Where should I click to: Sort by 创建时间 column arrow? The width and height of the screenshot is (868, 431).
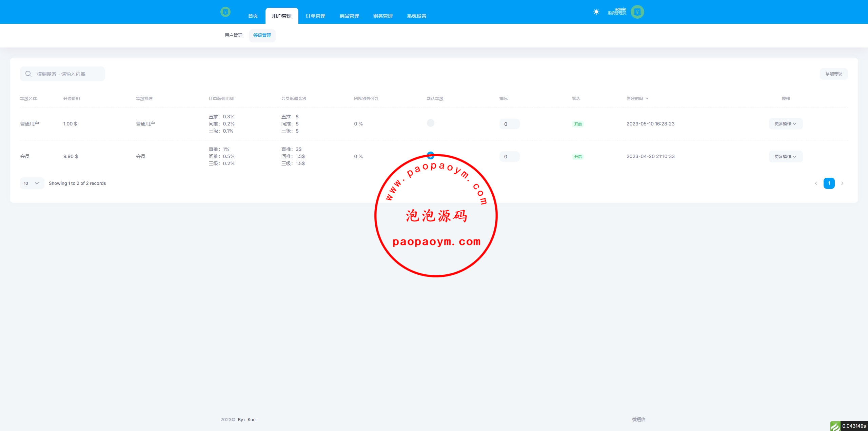tap(647, 99)
